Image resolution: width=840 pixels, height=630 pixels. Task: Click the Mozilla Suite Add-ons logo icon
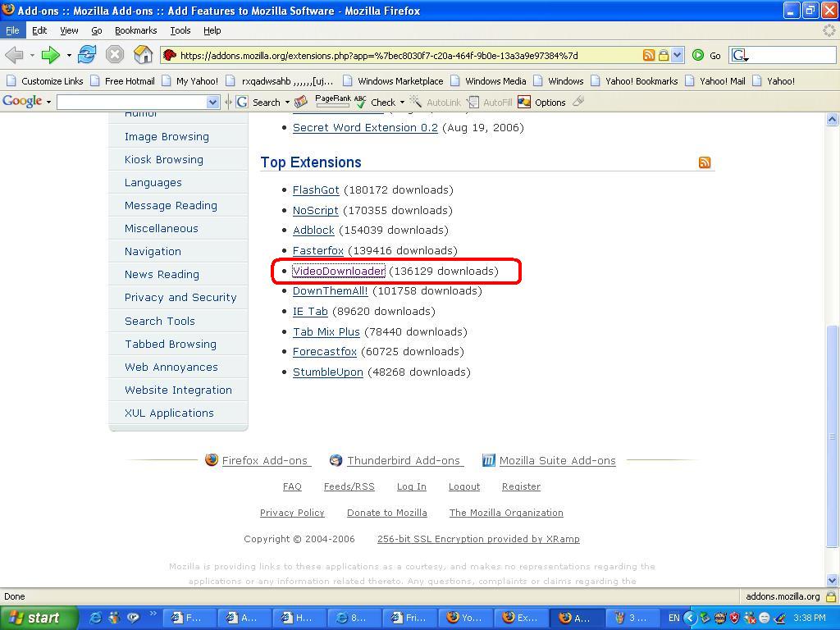489,460
